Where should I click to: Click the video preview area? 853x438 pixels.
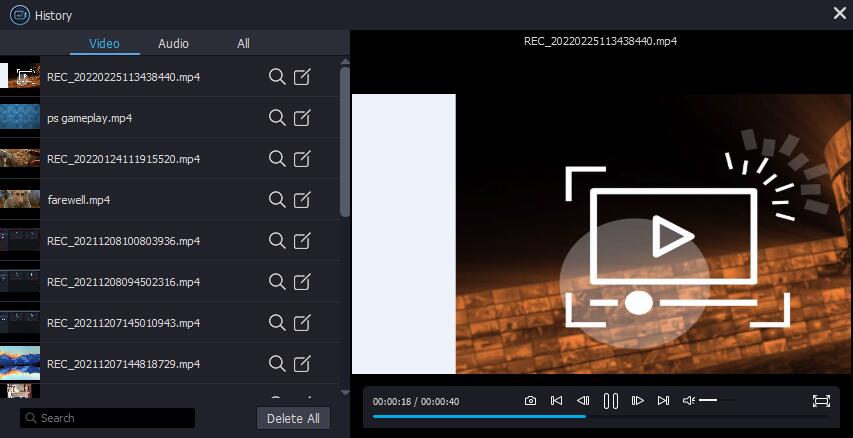click(x=602, y=234)
